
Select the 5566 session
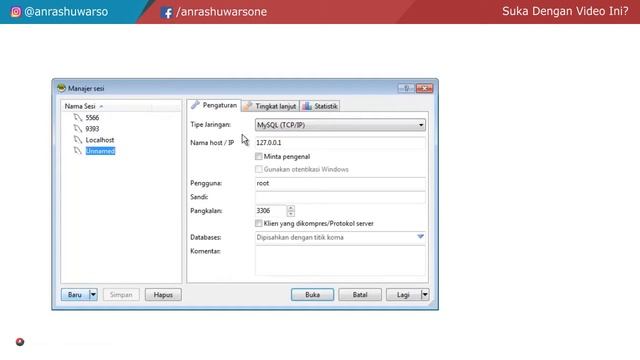coord(92,118)
